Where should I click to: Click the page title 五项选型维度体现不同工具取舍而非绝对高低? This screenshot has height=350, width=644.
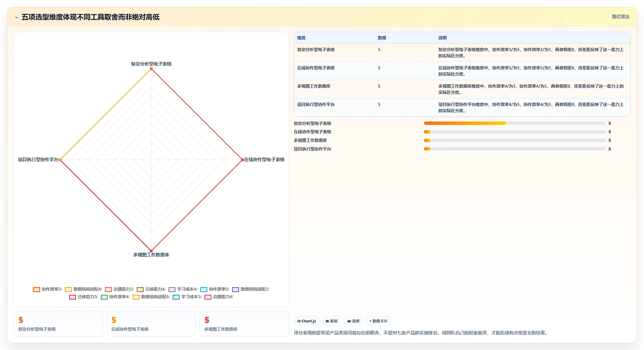click(90, 17)
